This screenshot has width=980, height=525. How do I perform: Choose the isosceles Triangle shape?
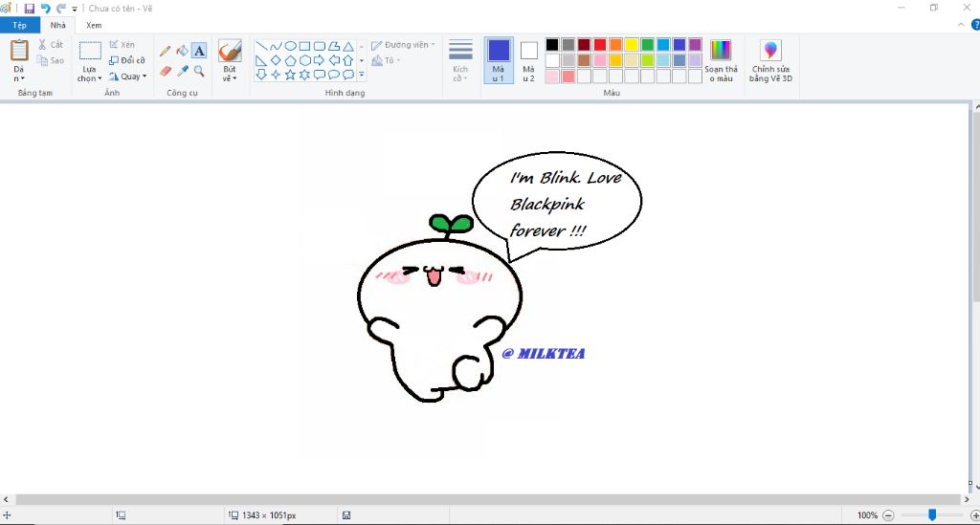[x=348, y=46]
